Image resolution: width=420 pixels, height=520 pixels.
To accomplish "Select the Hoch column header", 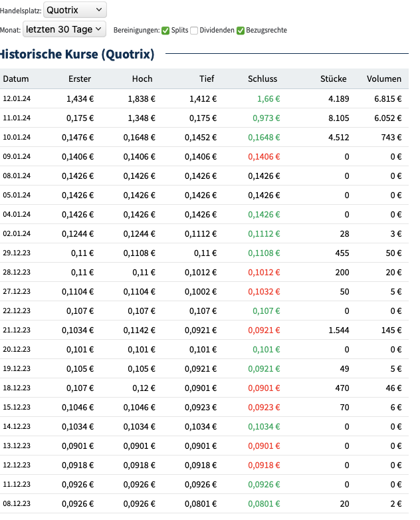I will point(142,78).
